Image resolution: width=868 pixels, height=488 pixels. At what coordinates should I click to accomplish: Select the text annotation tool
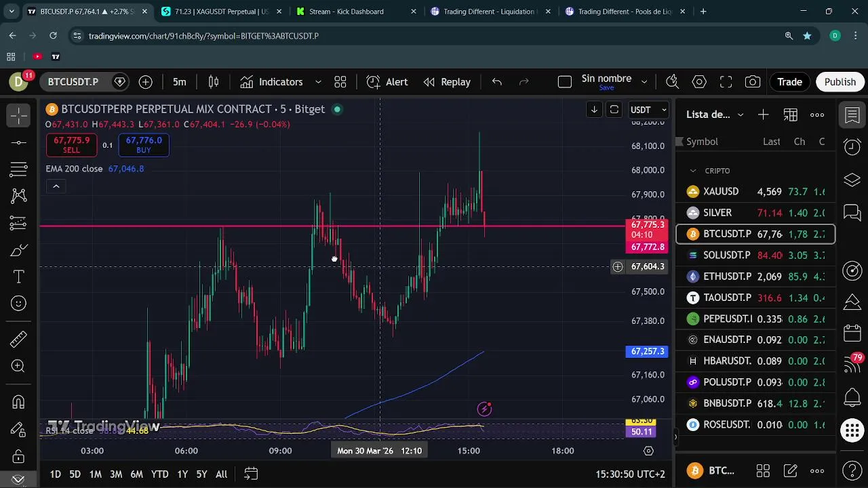coord(19,277)
